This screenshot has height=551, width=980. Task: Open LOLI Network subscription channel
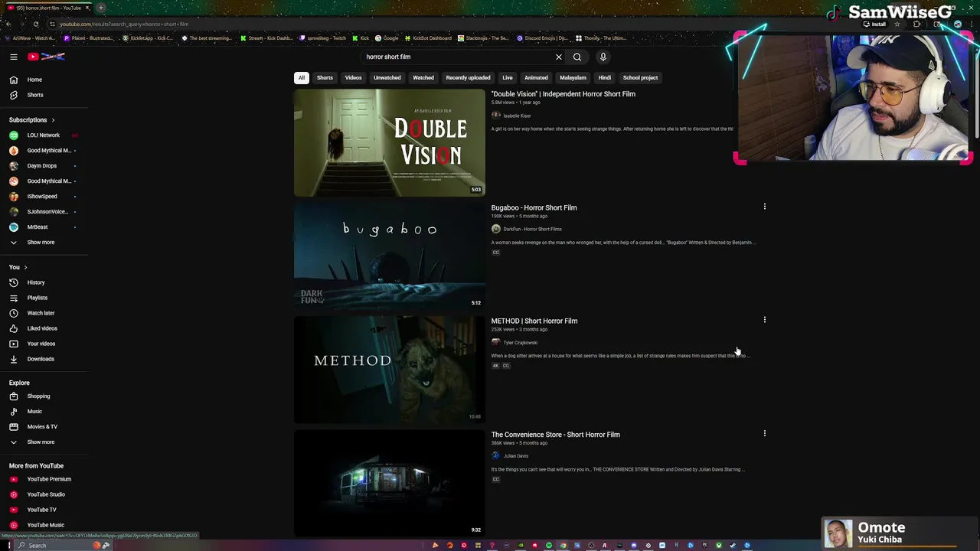tap(44, 135)
